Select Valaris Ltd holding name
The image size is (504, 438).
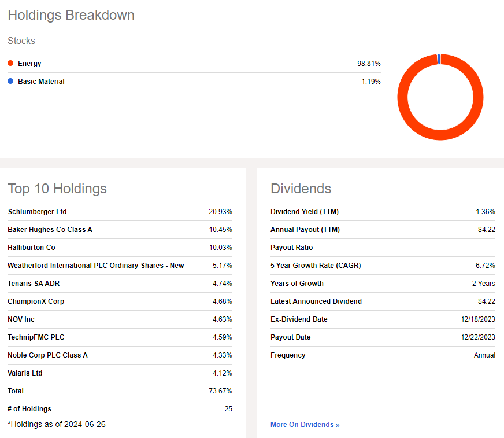(x=25, y=373)
